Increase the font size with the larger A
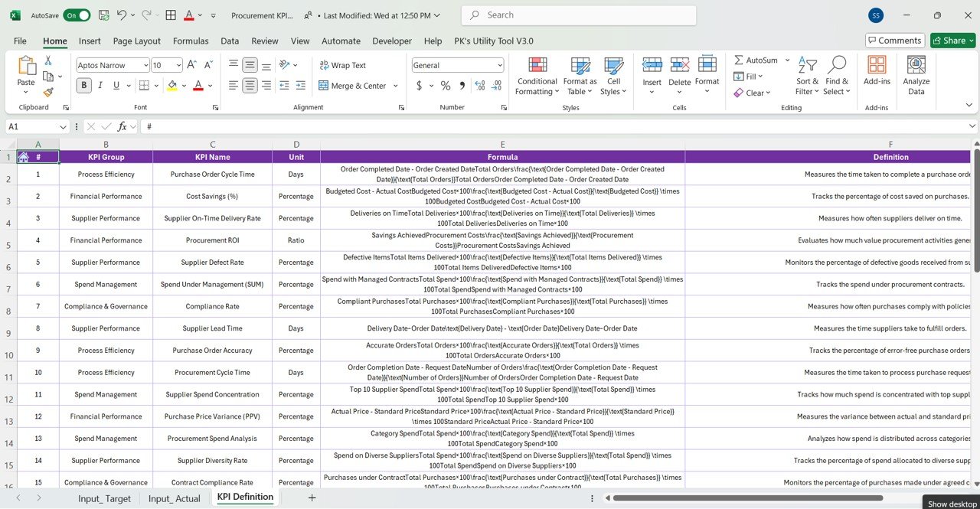Image resolution: width=980 pixels, height=509 pixels. coord(191,65)
